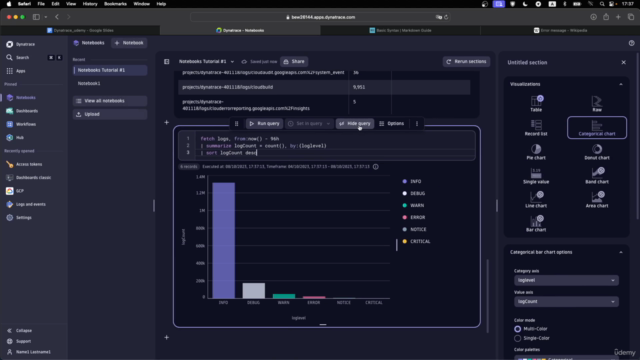Select the Pie chart visualization

[x=536, y=152]
